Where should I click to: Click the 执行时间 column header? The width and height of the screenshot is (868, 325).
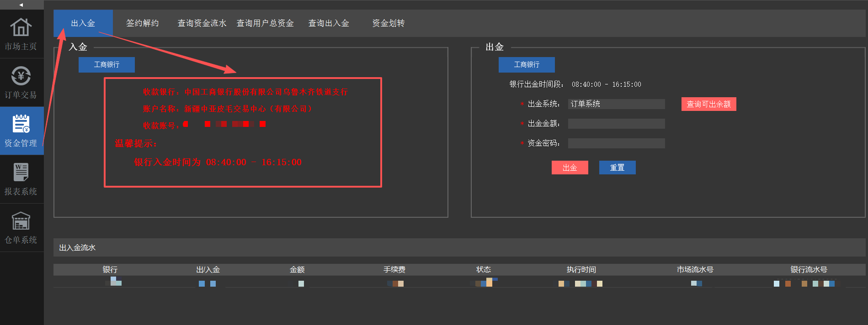[581, 270]
